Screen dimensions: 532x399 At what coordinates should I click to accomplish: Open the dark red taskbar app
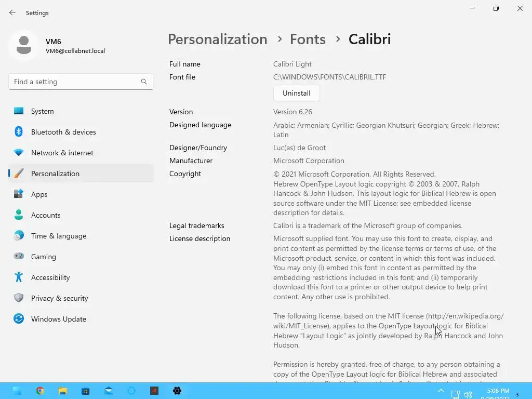pos(154,391)
